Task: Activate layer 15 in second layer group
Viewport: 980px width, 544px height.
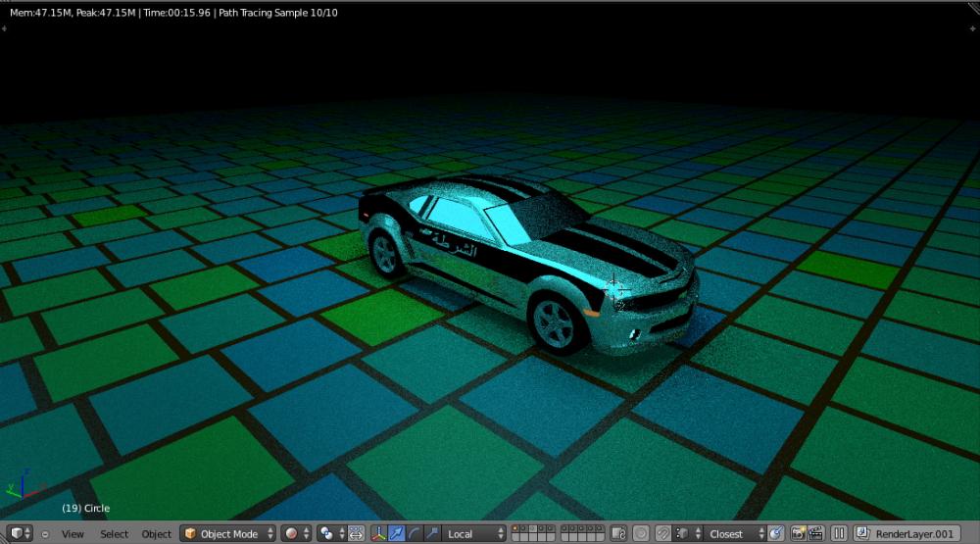Action: (600, 529)
